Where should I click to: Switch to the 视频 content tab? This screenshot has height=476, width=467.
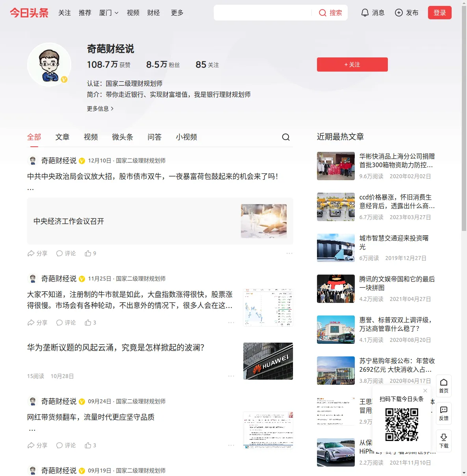(91, 137)
